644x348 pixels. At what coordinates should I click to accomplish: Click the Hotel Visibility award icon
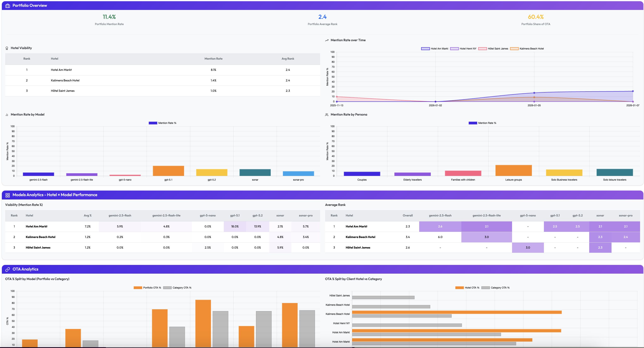7,48
